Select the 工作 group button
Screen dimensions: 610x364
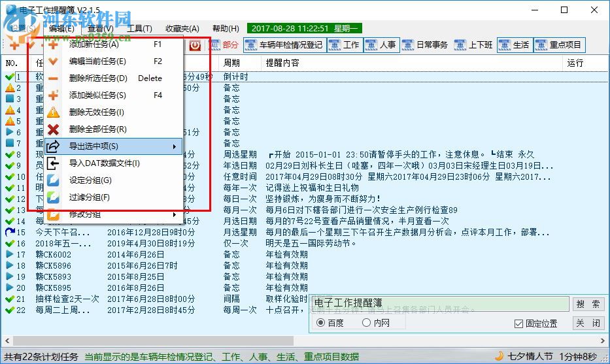(x=345, y=45)
